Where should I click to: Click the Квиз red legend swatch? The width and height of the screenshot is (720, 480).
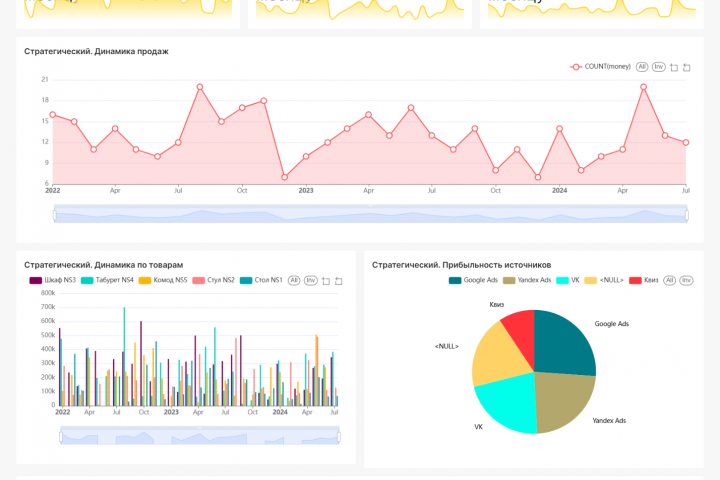point(635,280)
